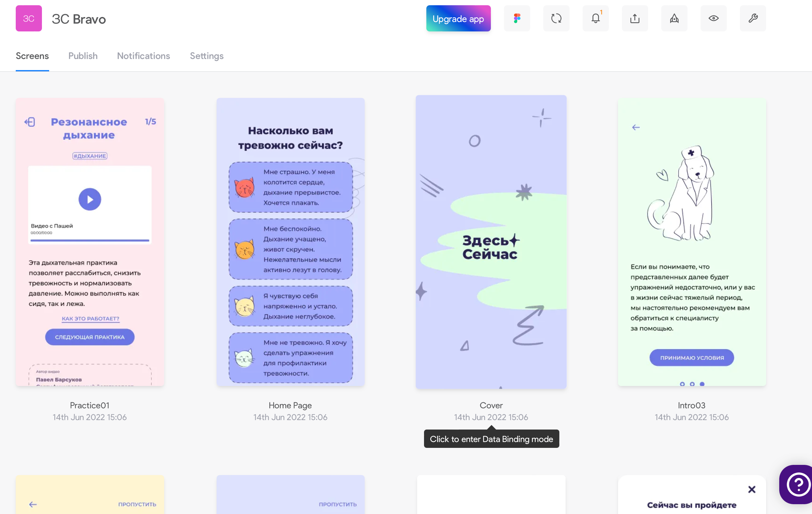Image resolution: width=812 pixels, height=514 pixels.
Task: Switch to the Screens tab
Action: pyautogui.click(x=32, y=56)
